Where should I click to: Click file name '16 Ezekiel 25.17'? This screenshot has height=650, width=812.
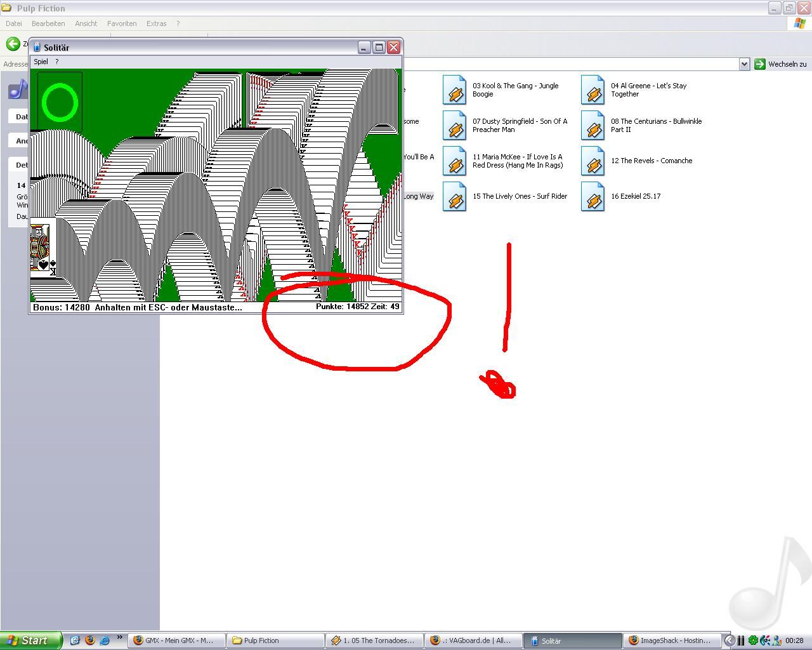[636, 196]
